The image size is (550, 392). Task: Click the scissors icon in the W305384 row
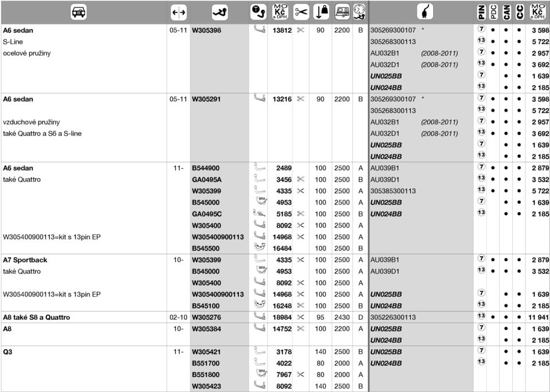tap(301, 328)
